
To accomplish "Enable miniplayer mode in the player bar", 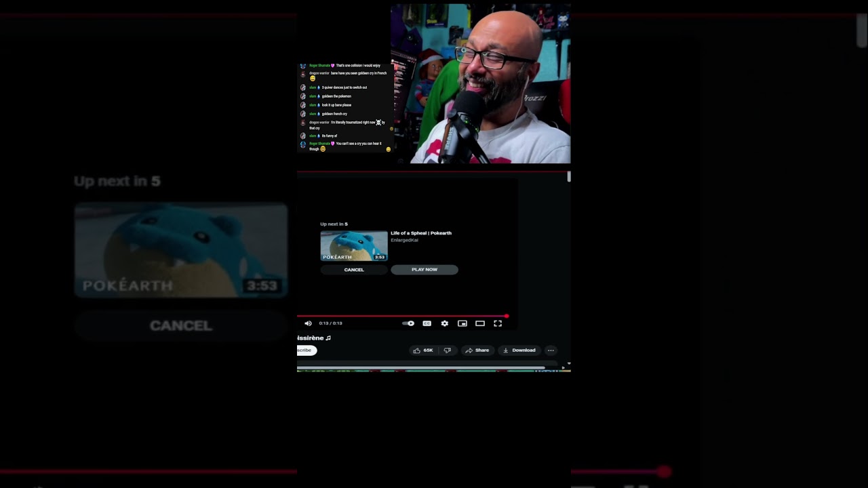I will [x=462, y=323].
